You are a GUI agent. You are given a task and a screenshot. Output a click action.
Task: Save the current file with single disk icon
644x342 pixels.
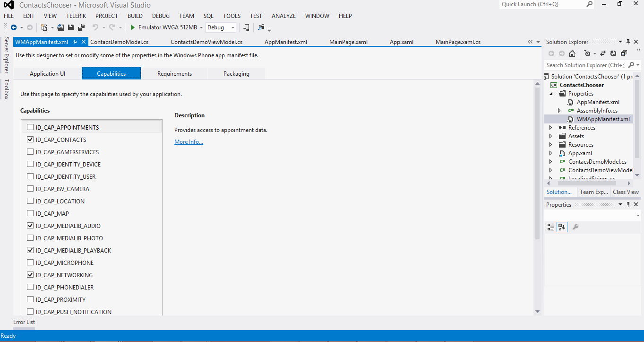click(71, 27)
